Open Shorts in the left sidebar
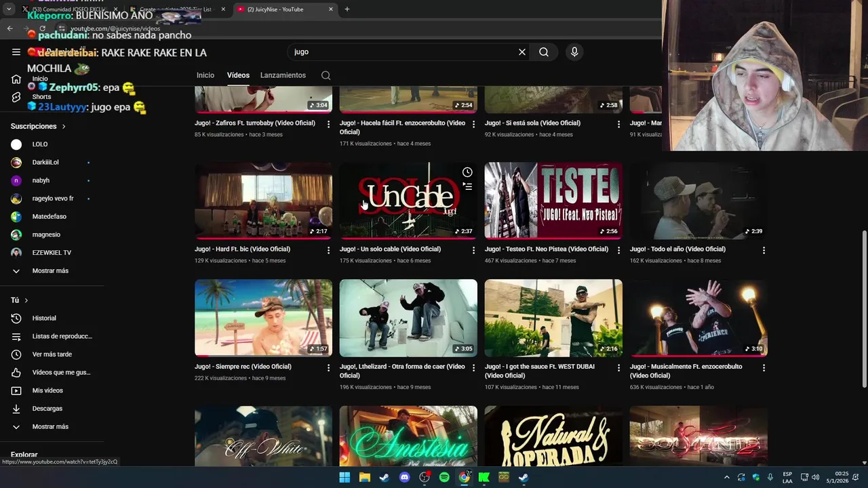868x488 pixels. tap(16, 97)
